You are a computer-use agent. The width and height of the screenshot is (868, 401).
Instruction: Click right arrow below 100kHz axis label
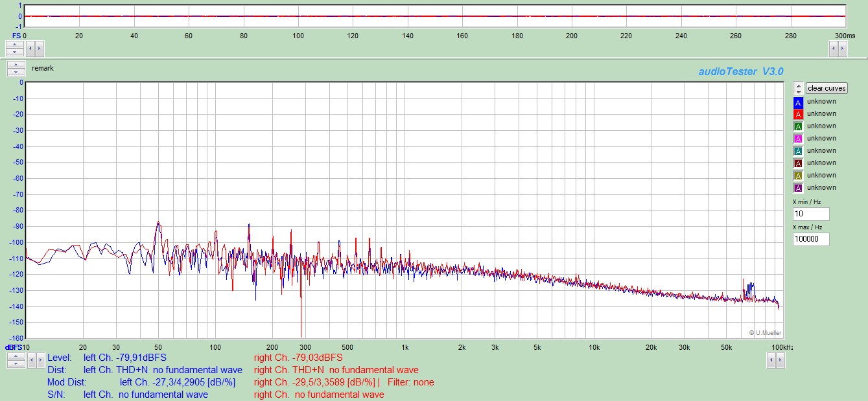click(780, 361)
